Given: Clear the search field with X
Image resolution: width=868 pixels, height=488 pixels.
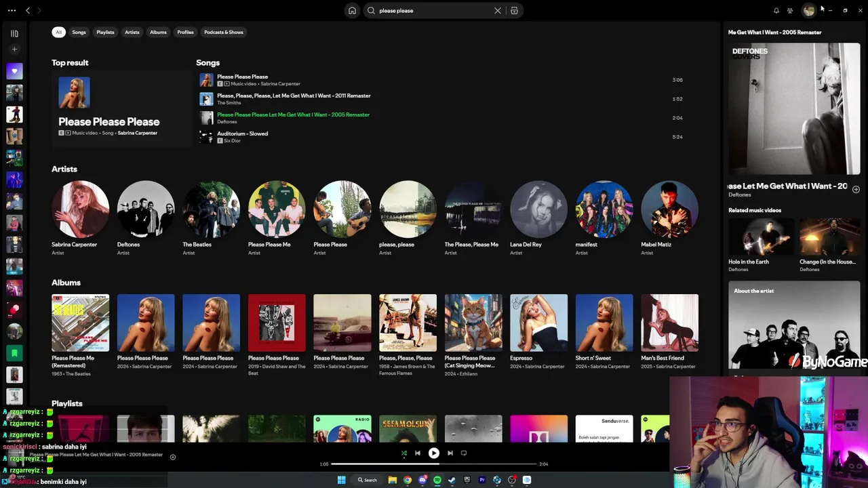Looking at the screenshot, I should pos(498,11).
